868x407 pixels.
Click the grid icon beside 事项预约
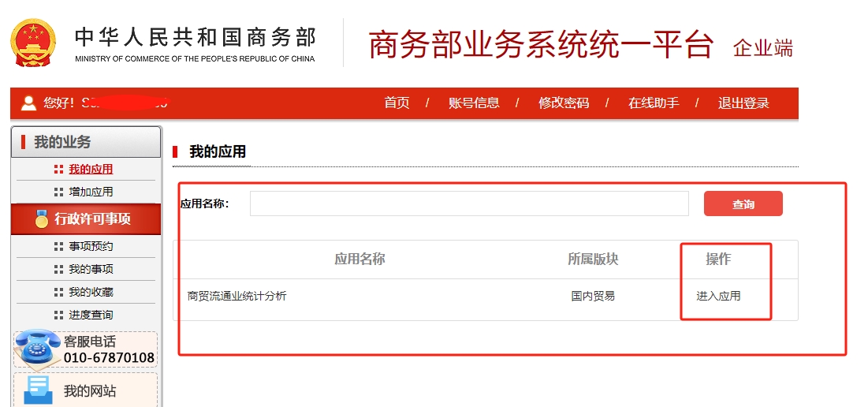click(x=58, y=246)
